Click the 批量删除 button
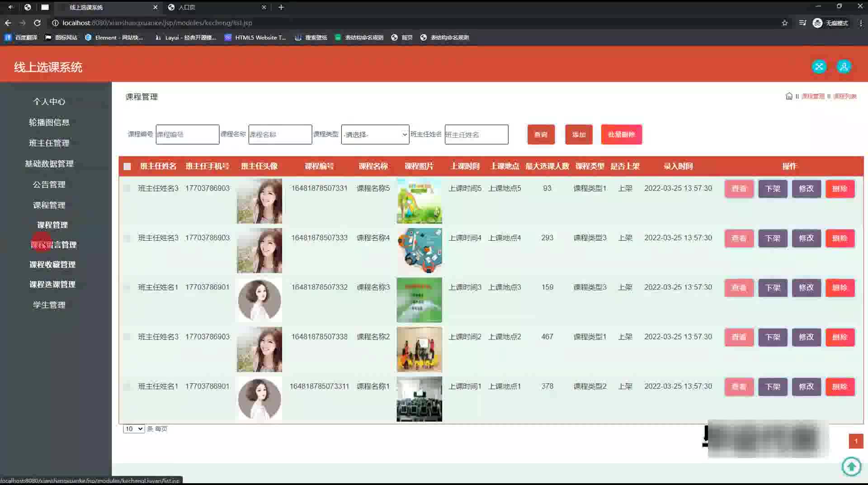 tap(621, 134)
